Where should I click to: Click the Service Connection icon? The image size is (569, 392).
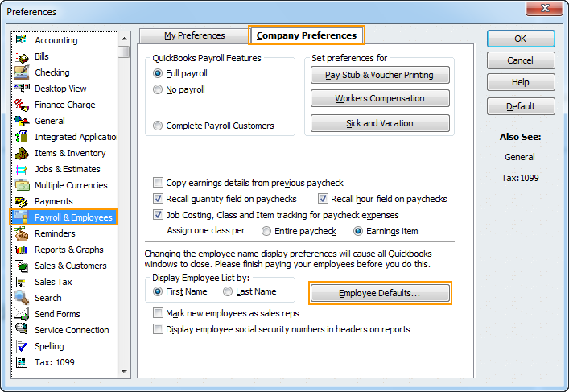pyautogui.click(x=22, y=329)
